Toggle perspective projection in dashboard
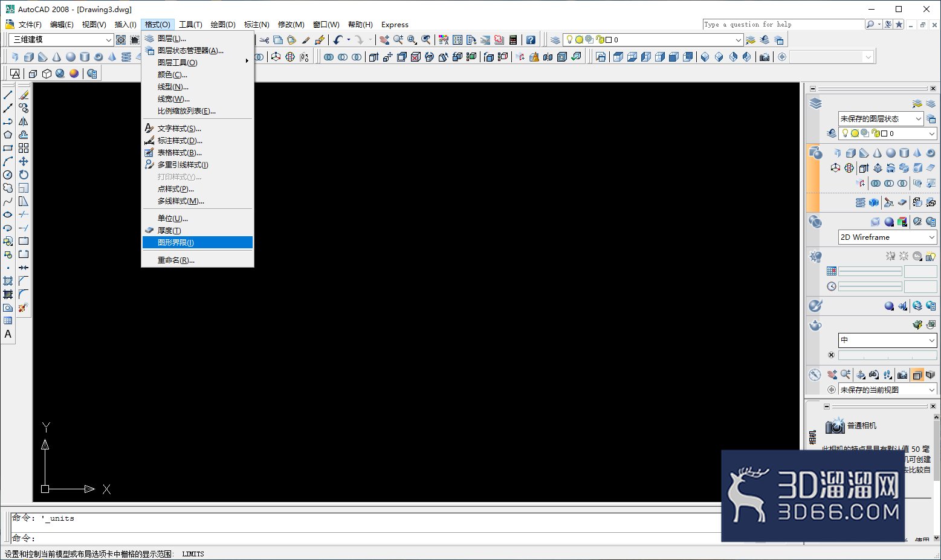941x560 pixels. point(930,375)
